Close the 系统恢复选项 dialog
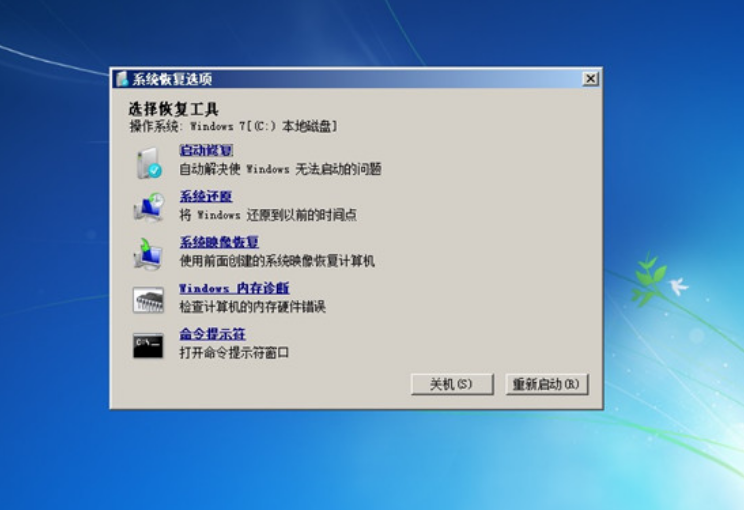This screenshot has height=510, width=744. [x=590, y=79]
